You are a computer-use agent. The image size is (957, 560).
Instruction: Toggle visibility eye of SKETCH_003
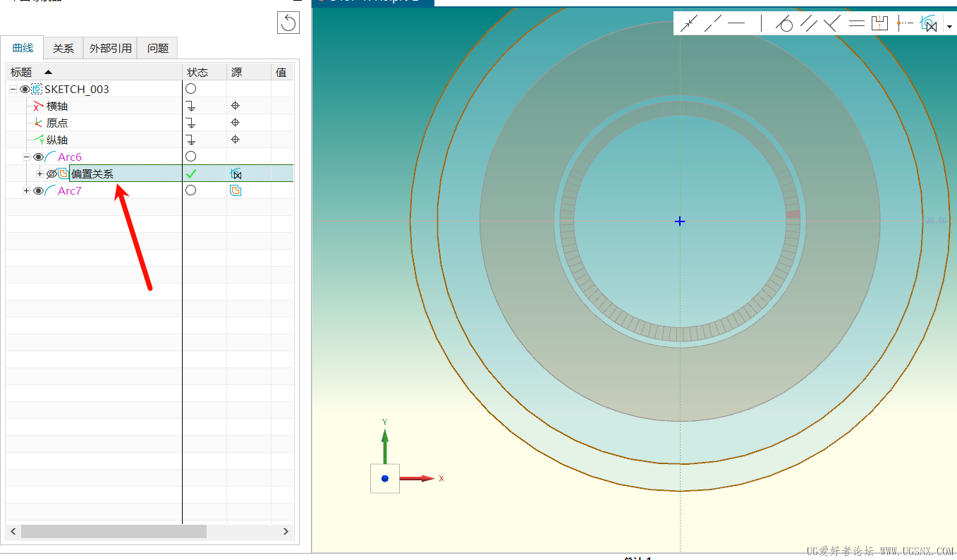tap(25, 90)
